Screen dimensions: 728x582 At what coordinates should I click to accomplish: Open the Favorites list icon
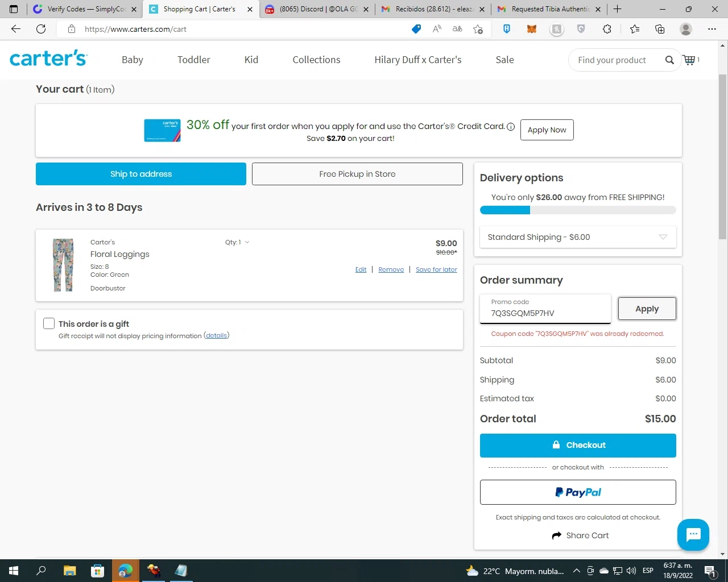pyautogui.click(x=635, y=29)
